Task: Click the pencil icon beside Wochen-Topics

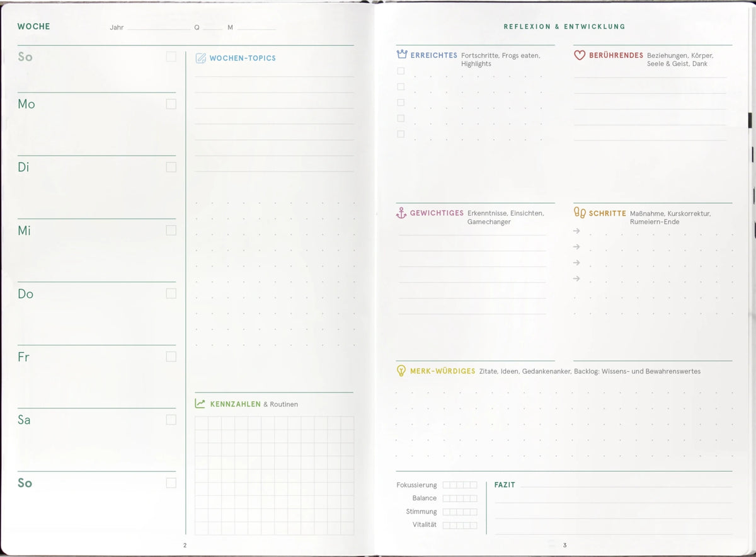Action: tap(201, 58)
